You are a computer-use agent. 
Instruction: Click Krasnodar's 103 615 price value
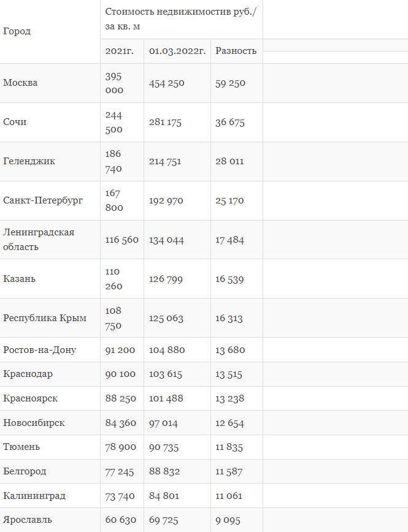[x=165, y=374]
